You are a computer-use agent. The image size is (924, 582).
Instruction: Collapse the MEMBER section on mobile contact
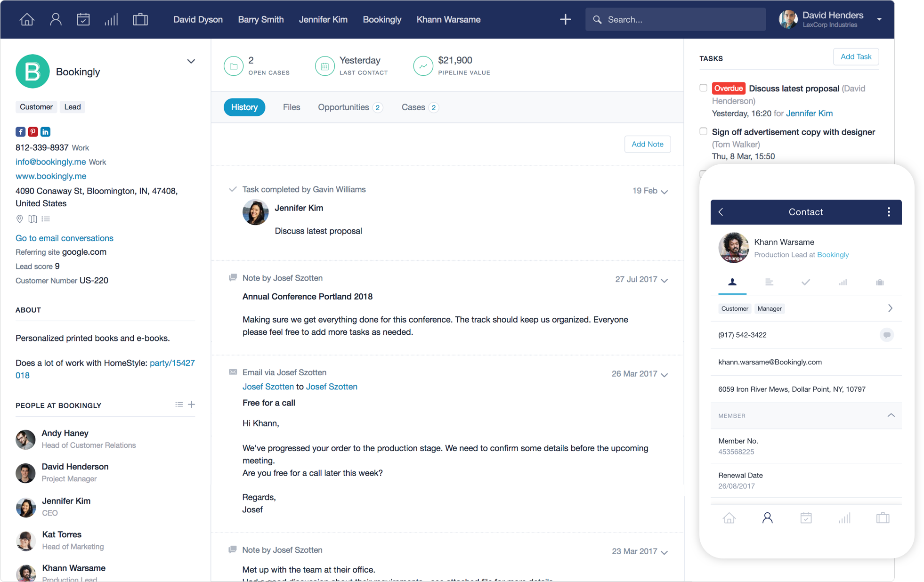(891, 415)
